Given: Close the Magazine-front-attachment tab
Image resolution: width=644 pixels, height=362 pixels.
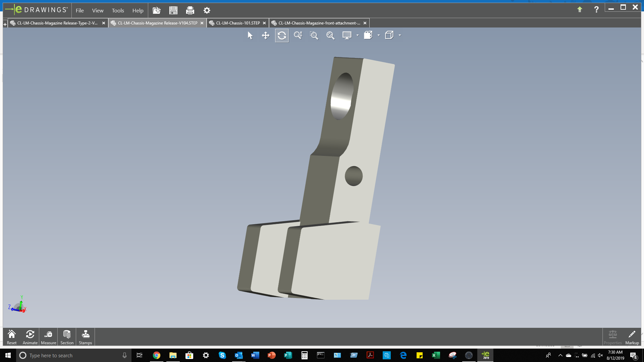Looking at the screenshot, I should pyautogui.click(x=365, y=23).
